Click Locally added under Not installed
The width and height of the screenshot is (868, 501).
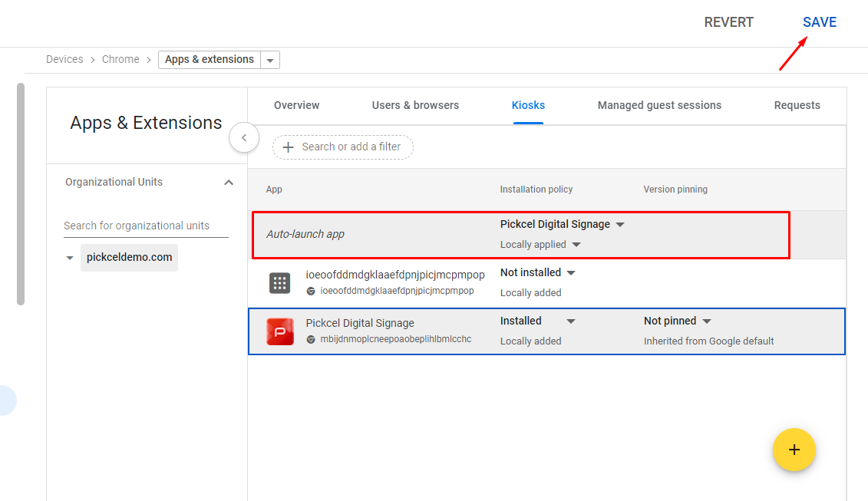(530, 293)
